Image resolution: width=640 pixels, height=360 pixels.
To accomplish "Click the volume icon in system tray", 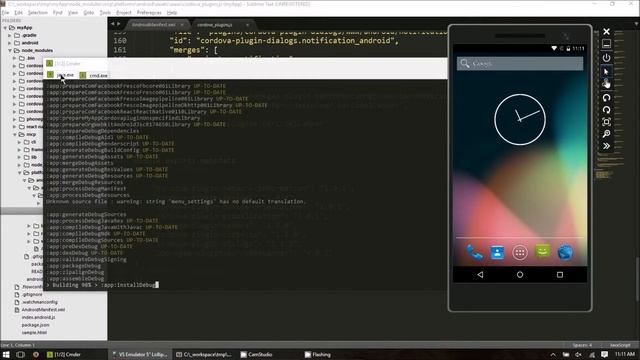I will 578,354.
